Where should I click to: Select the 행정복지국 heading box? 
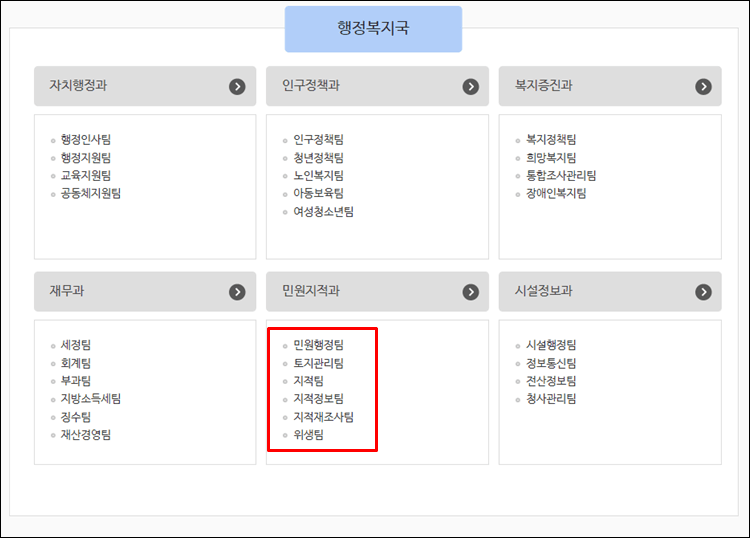tap(373, 29)
